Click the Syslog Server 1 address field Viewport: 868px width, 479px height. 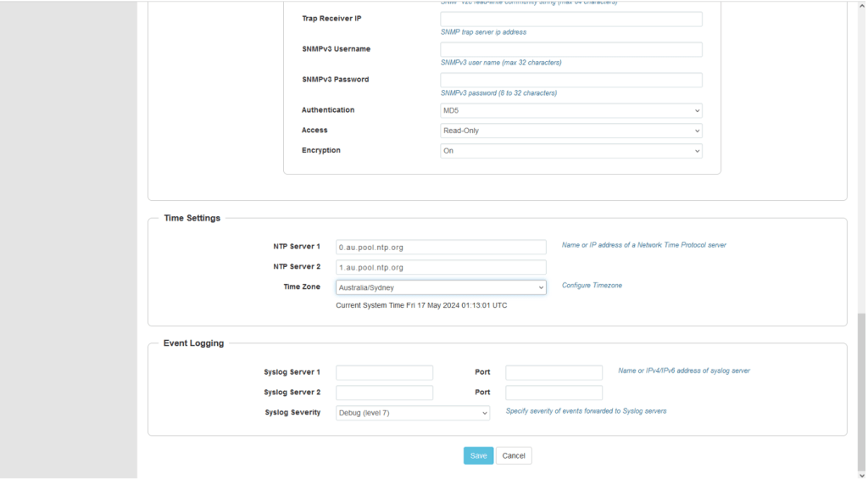384,372
